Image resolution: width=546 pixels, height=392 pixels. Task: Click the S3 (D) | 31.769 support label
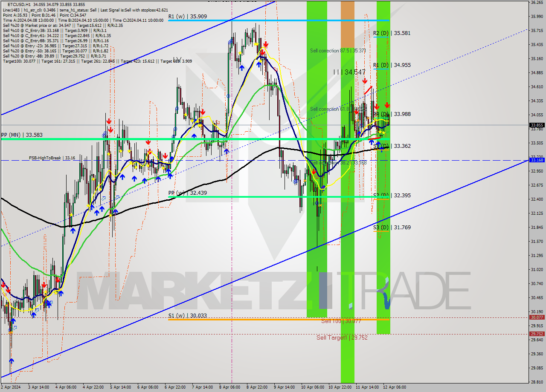pos(392,228)
